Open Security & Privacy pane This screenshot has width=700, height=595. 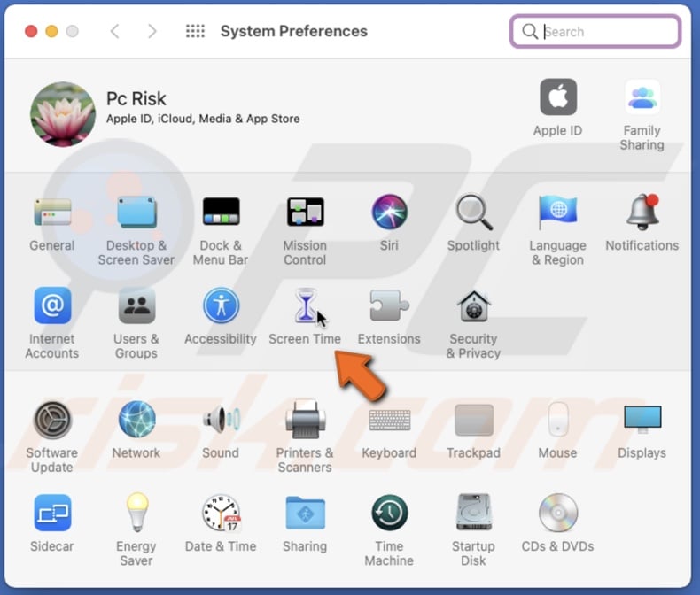(473, 308)
